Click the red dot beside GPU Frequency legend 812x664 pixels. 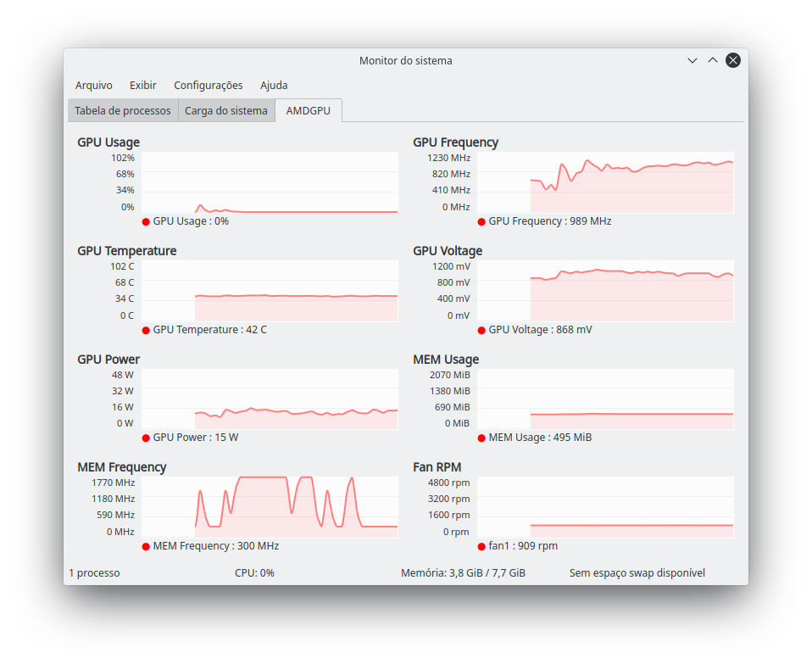[x=481, y=221]
